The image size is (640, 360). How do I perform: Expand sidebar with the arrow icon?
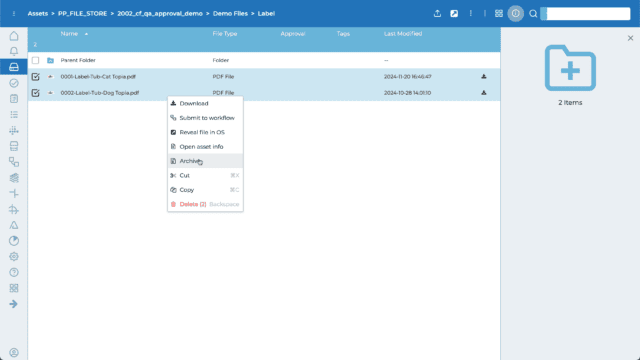(x=13, y=304)
